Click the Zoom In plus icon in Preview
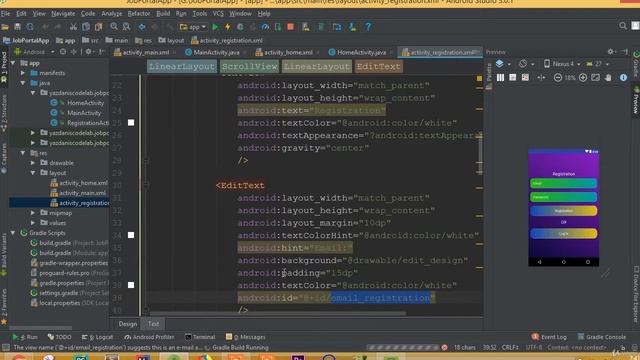640x360 pixels. [x=583, y=78]
